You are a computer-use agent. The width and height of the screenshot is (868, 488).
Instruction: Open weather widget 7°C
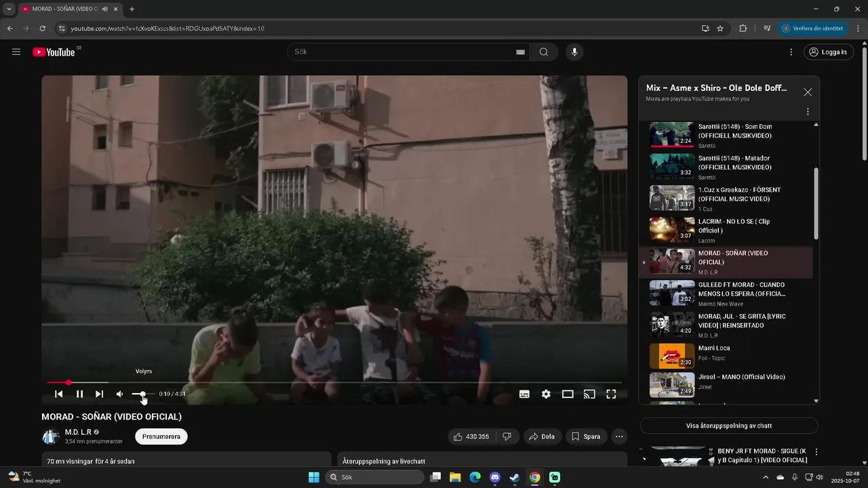coord(34,477)
